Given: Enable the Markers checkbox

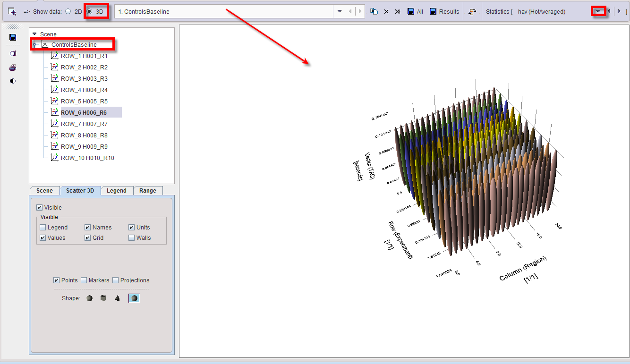Looking at the screenshot, I should [x=84, y=280].
